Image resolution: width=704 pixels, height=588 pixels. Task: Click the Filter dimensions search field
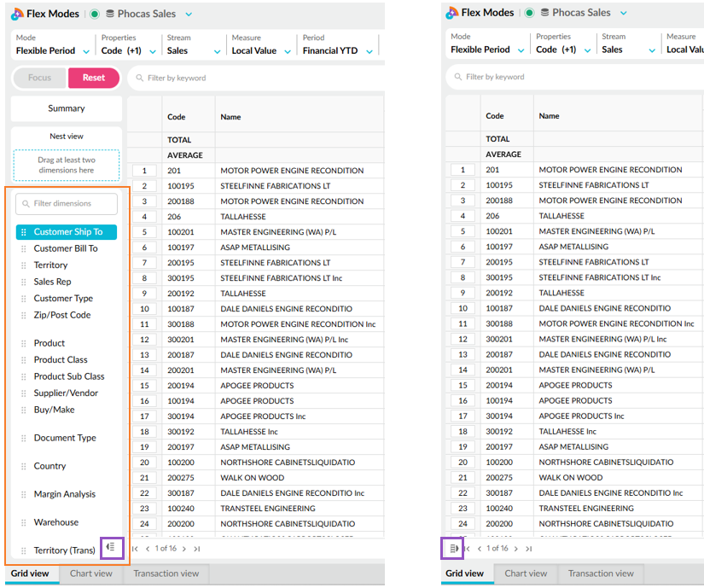[67, 204]
